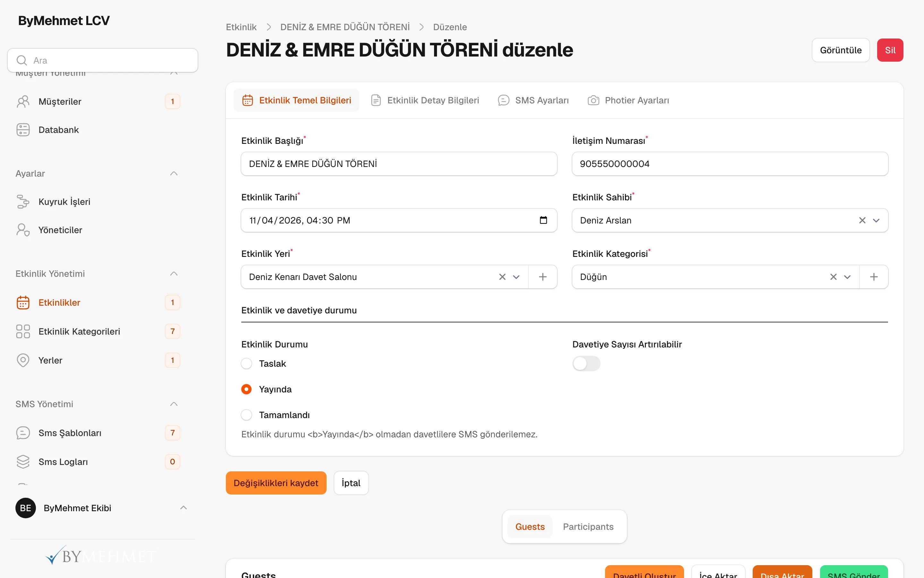
Task: Switch to Etkinlik Detay Bilgileri tab
Action: pos(425,100)
